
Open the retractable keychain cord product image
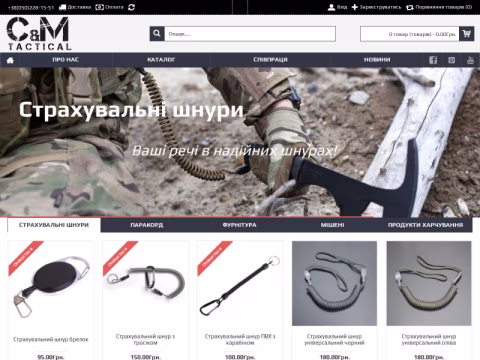click(x=51, y=283)
